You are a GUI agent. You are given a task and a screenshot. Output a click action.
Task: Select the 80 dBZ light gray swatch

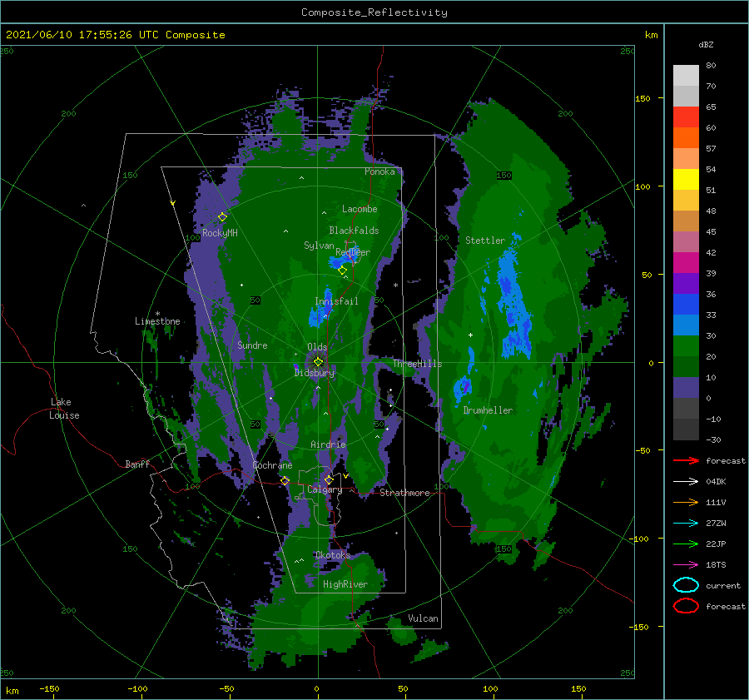pyautogui.click(x=686, y=76)
